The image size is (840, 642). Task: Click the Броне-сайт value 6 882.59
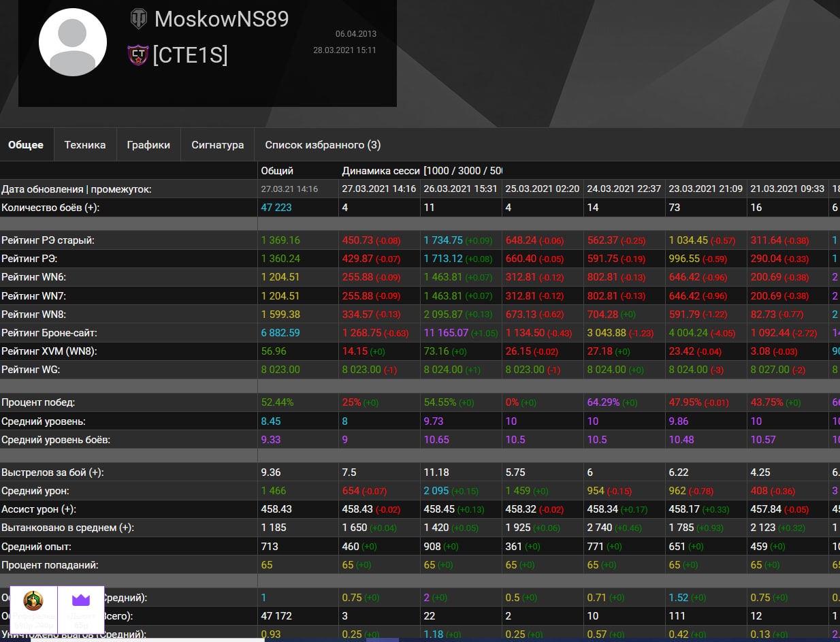(x=280, y=333)
